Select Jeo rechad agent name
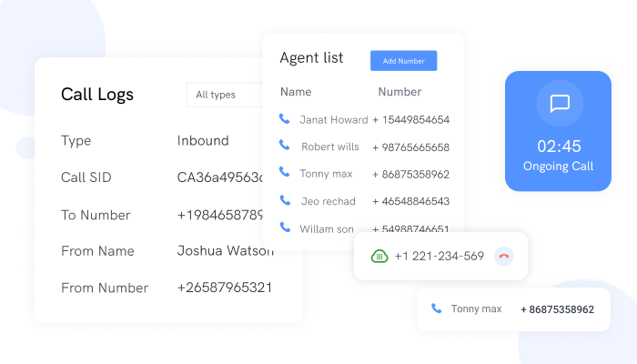637x364 pixels. click(329, 201)
